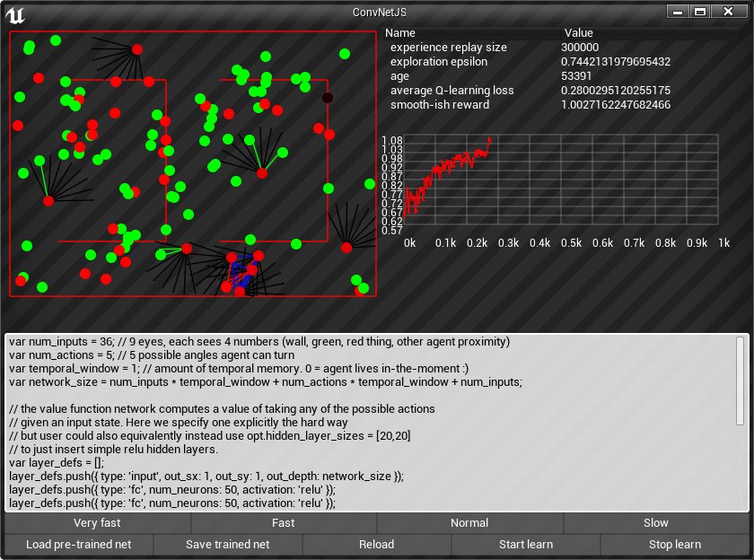Load the pre-trained net
The image size is (754, 560).
tap(78, 545)
